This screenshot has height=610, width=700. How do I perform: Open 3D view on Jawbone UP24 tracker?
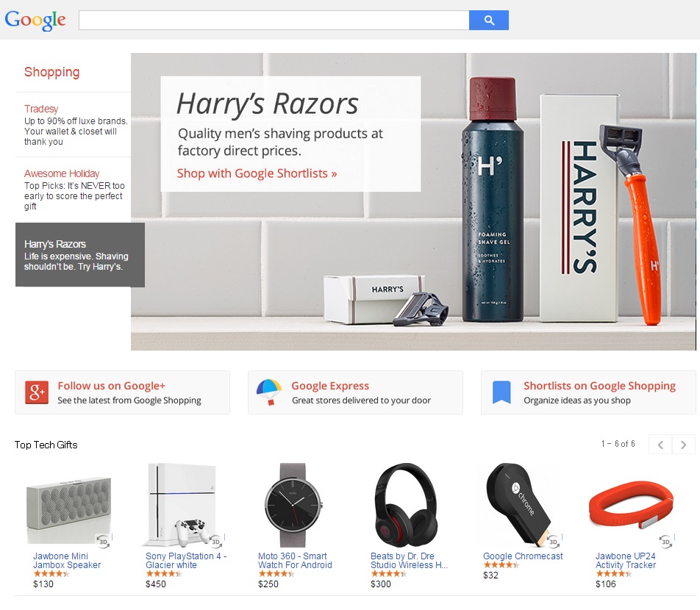665,541
